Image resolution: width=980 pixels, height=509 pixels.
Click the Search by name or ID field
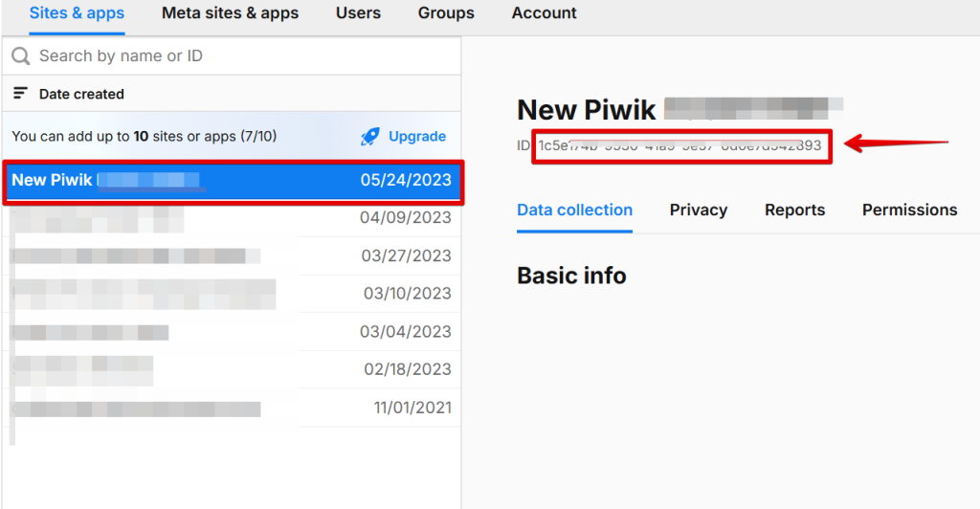point(232,56)
